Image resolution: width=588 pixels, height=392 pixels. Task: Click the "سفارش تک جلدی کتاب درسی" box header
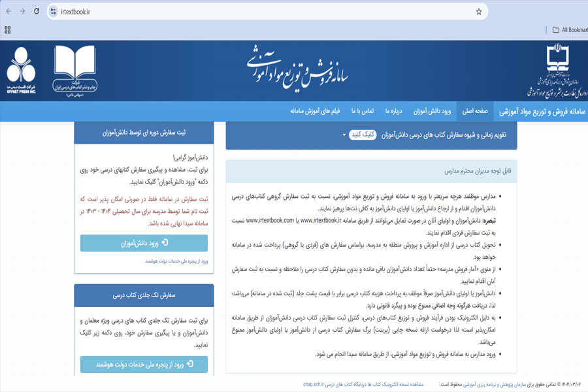coord(144,295)
